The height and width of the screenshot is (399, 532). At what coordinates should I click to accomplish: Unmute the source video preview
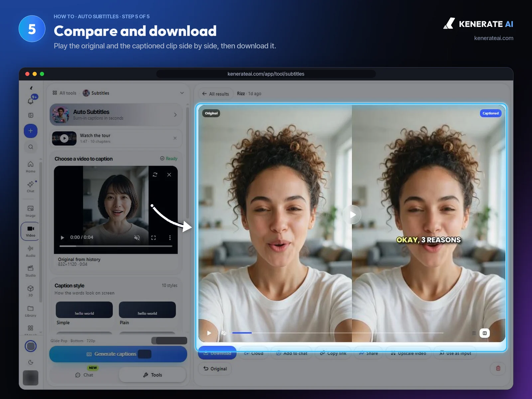tap(137, 237)
